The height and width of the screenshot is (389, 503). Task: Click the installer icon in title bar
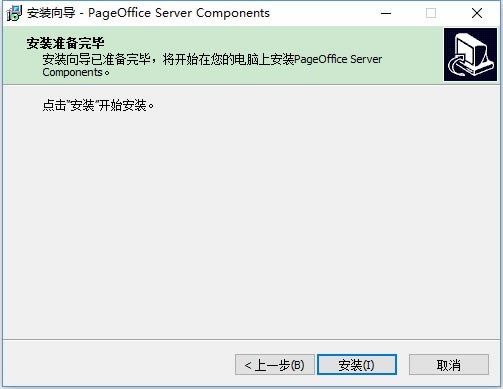[x=14, y=13]
